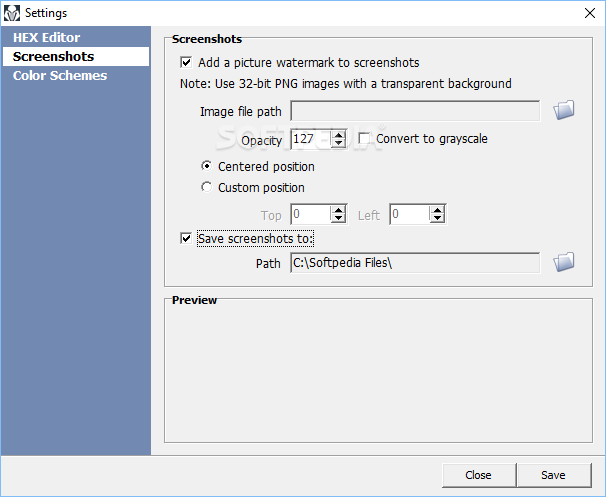Close the Settings window with X
Viewport: 606px width, 497px height.
pos(590,13)
